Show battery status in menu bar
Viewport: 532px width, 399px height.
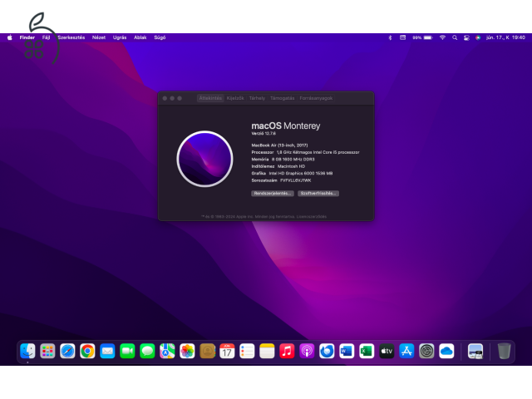422,37
